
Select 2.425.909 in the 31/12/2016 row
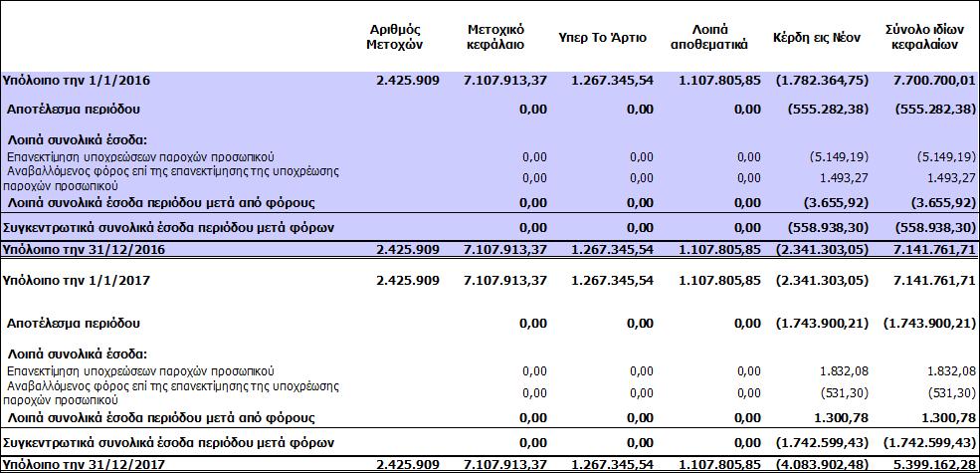(408, 249)
